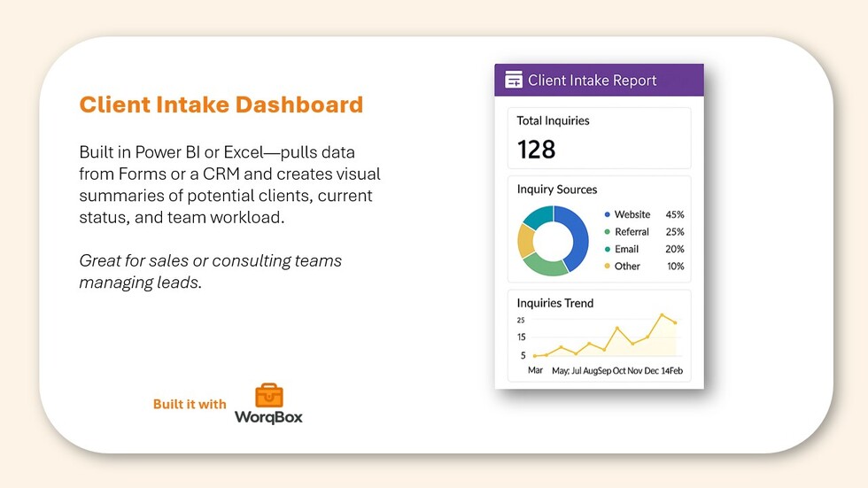Click the Built it with text

click(x=190, y=404)
